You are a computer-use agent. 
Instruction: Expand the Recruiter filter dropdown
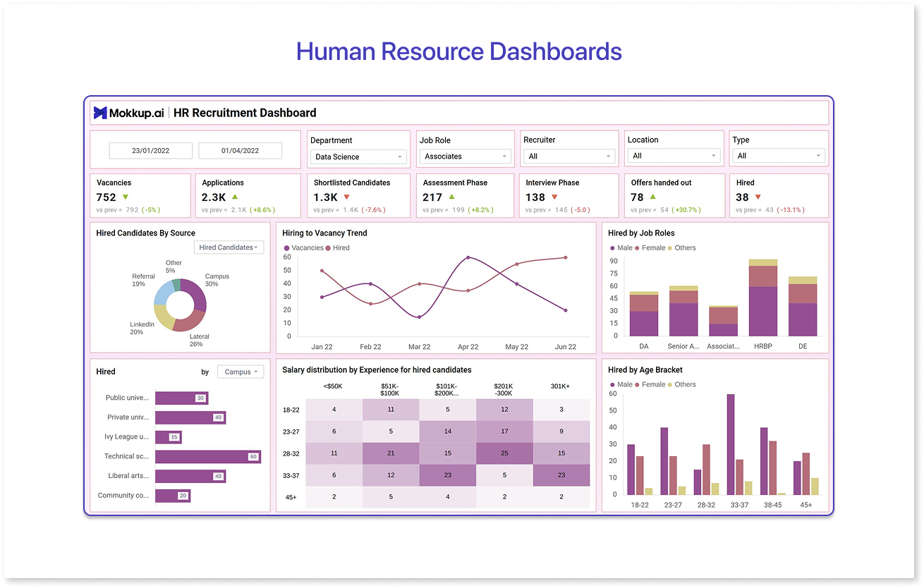pyautogui.click(x=569, y=157)
